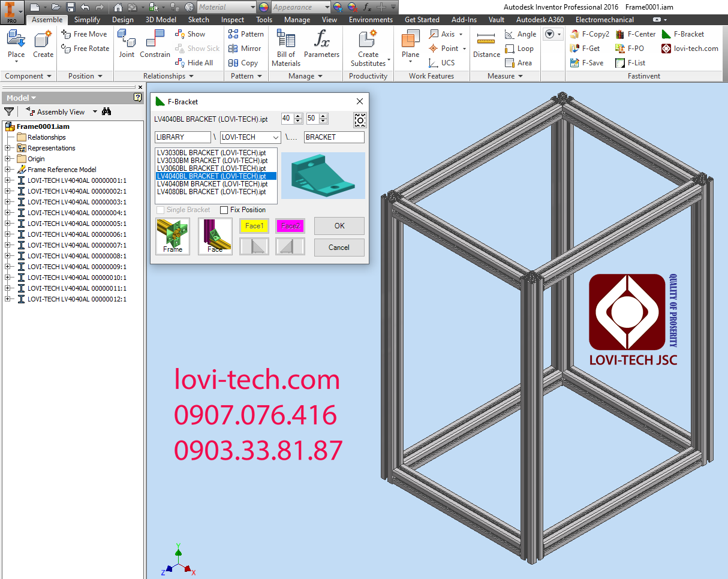The height and width of the screenshot is (579, 728).
Task: Click the Hide All relationships tool
Action: point(194,63)
